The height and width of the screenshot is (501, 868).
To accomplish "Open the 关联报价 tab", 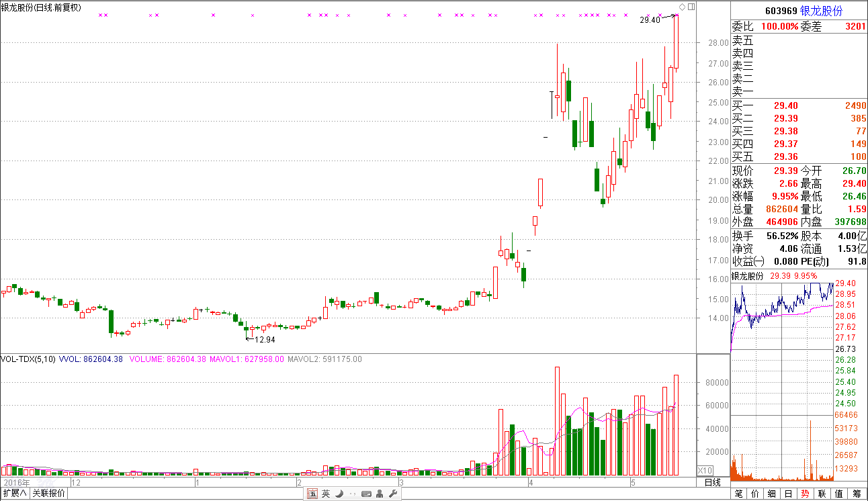I will pos(49,494).
